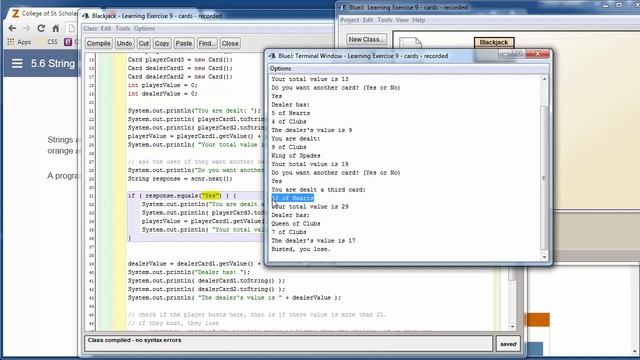Click "Queen of Clubs" in terminal output

(x=296, y=224)
